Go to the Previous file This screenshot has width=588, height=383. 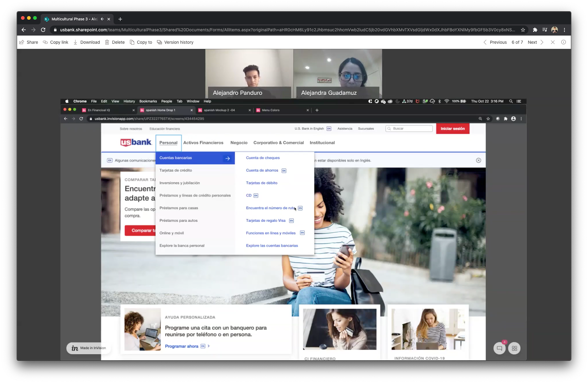pos(495,42)
